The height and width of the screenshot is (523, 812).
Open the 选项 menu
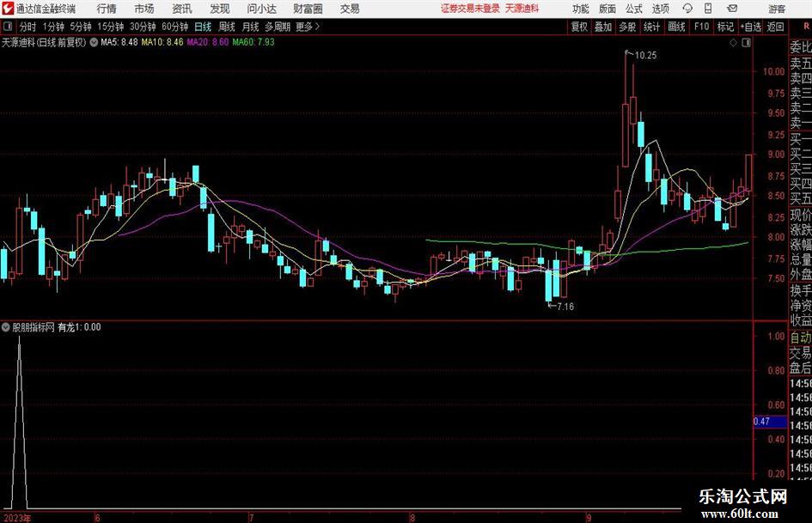(660, 9)
